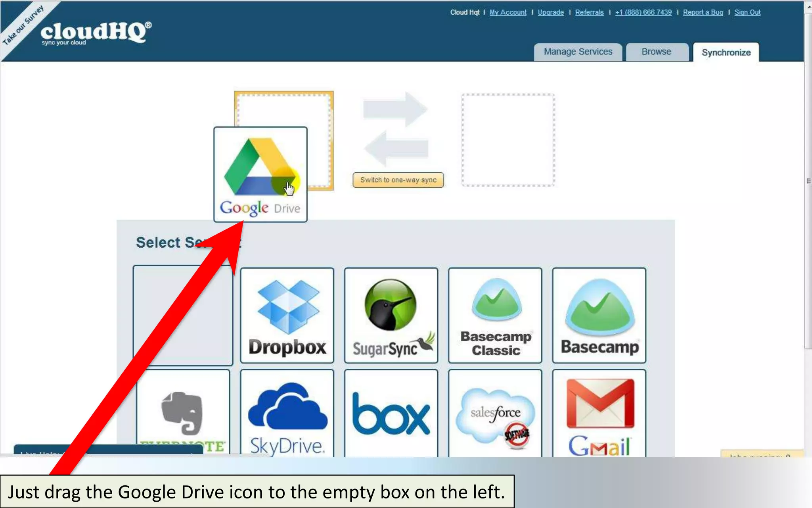
Task: Select the Basecamp service tile
Action: tap(599, 316)
